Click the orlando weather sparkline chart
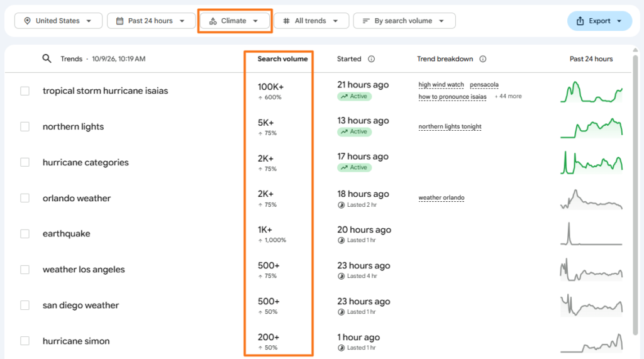644x359 pixels. tap(591, 199)
